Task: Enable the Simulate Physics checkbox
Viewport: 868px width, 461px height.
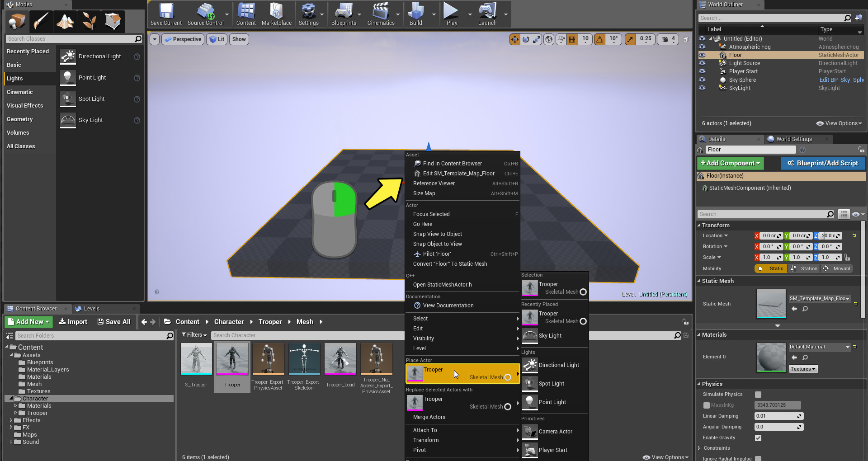Action: point(758,395)
